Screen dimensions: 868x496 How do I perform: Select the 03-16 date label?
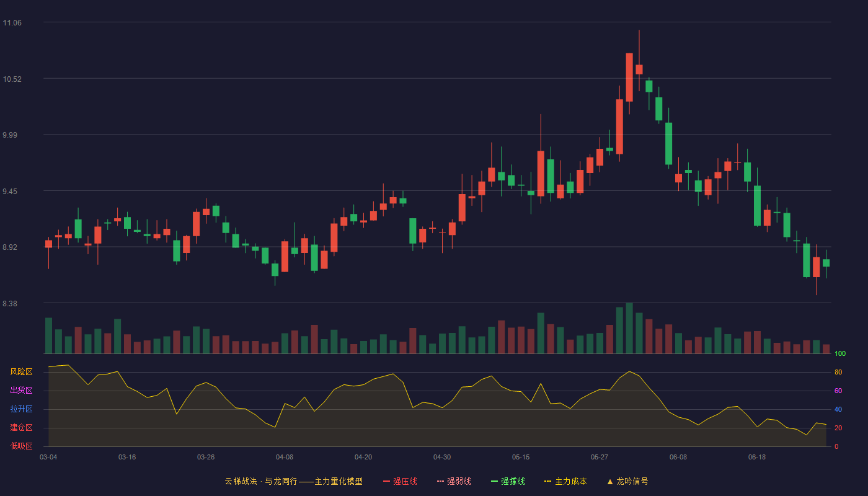pos(127,457)
